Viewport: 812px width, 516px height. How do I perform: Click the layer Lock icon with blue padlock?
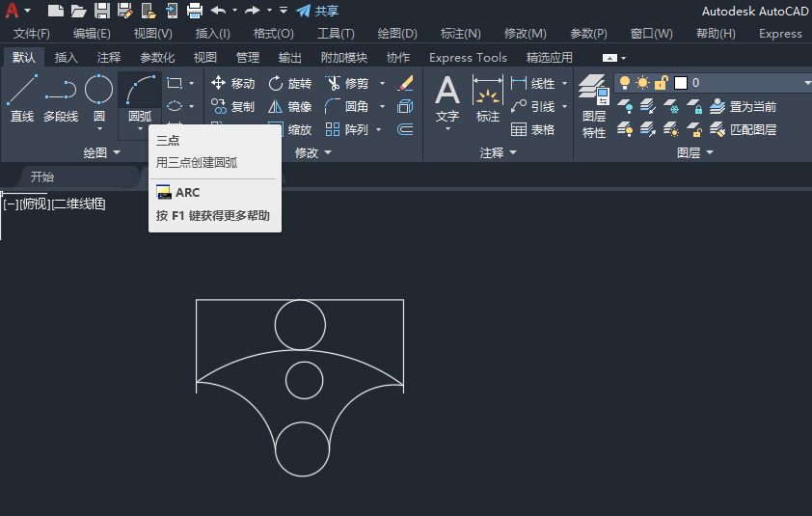pyautogui.click(x=694, y=106)
